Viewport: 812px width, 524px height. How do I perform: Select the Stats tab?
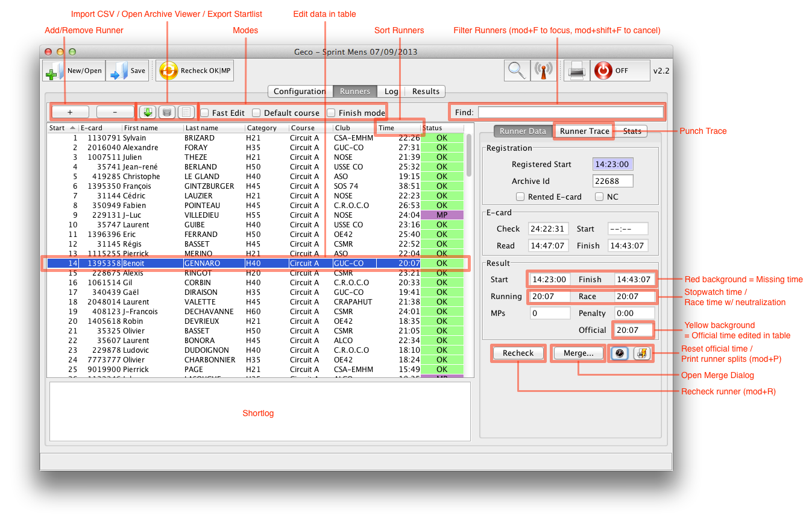pos(632,131)
